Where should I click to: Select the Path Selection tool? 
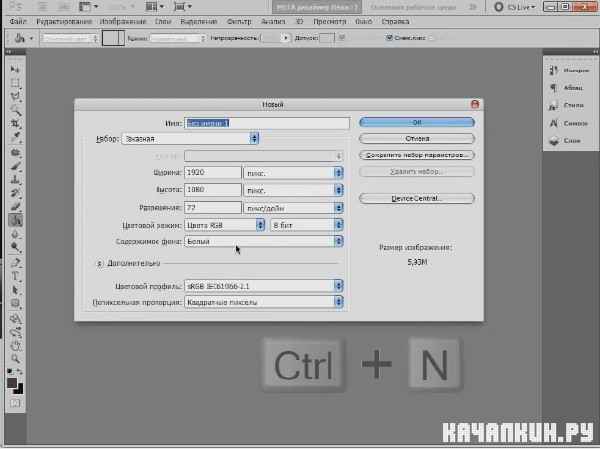(15, 290)
